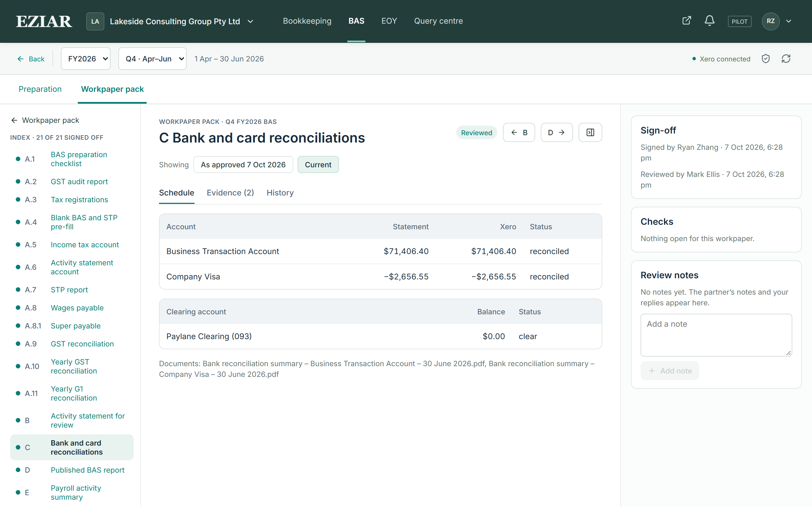Open the FY2026 year dropdown

click(85, 59)
